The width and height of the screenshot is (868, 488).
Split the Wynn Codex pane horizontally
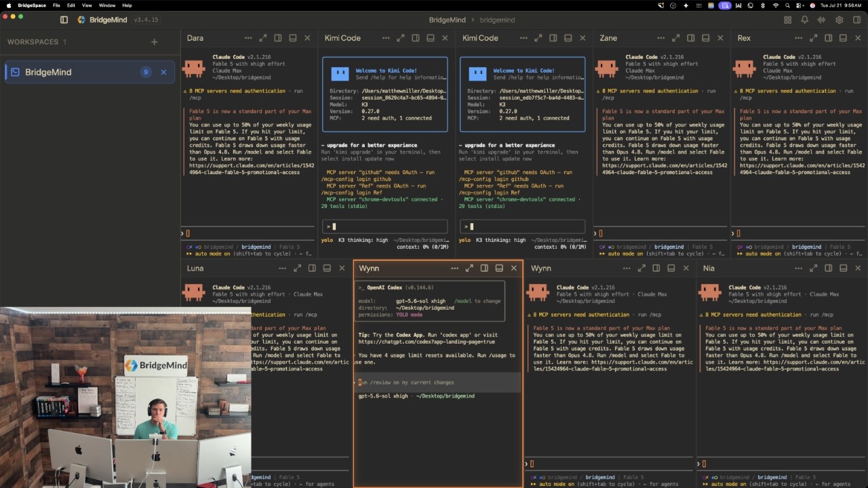[x=499, y=268]
